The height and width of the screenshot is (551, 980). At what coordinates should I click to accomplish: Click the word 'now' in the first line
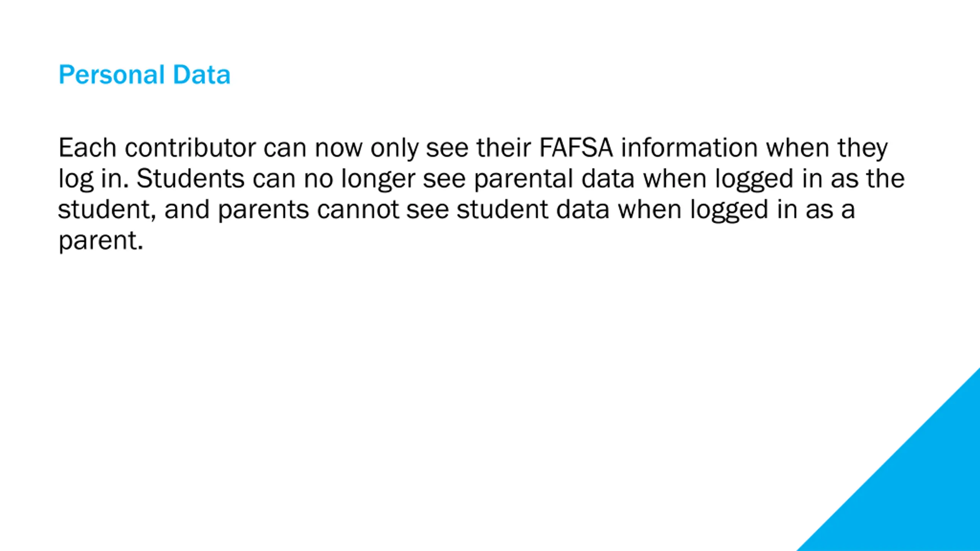point(338,148)
